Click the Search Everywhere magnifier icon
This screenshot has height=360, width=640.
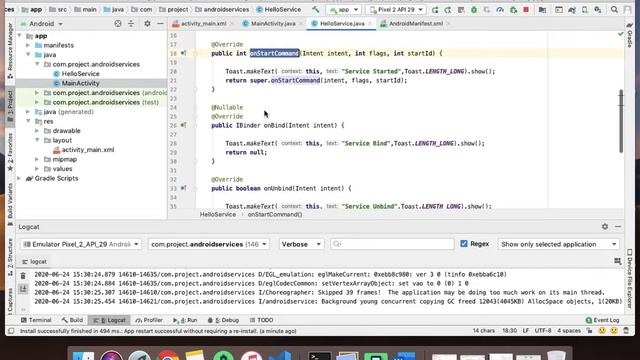pyautogui.click(x=614, y=9)
